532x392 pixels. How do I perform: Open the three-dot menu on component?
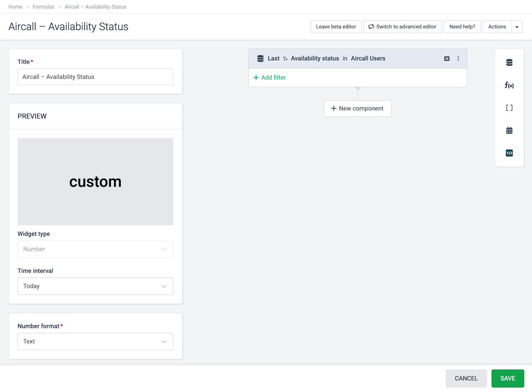point(458,59)
